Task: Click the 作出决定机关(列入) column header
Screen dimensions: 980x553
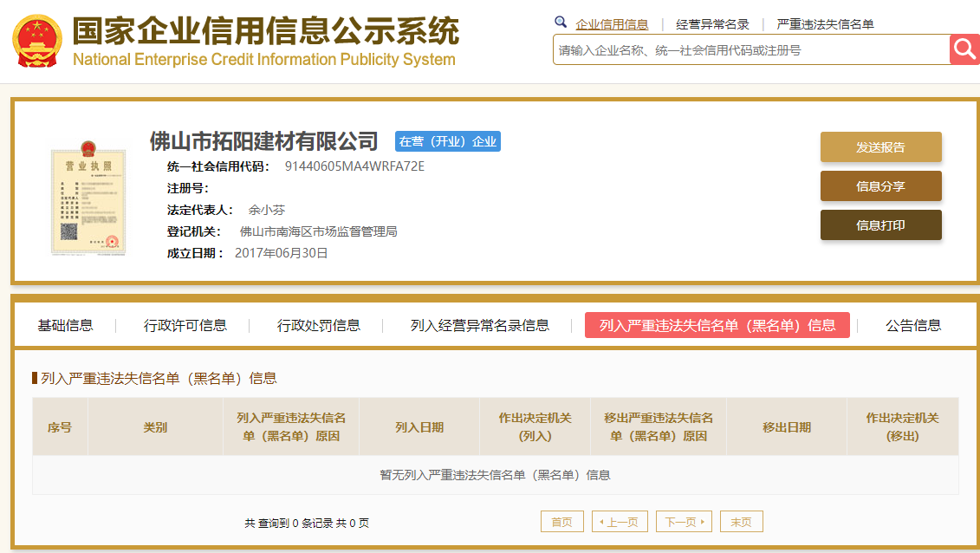Action: point(535,426)
